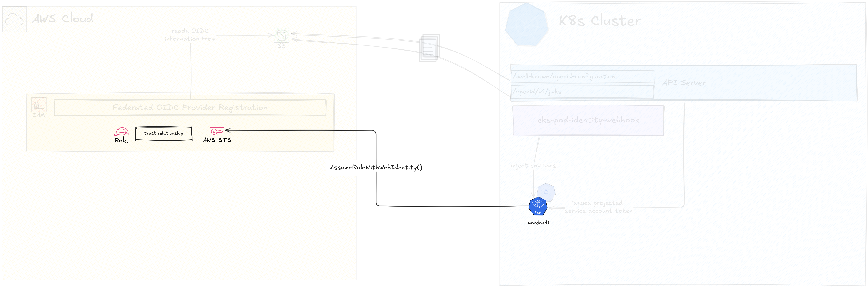This screenshot has width=868, height=288.
Task: Select the IAM label under the card icon
Action: (x=39, y=115)
